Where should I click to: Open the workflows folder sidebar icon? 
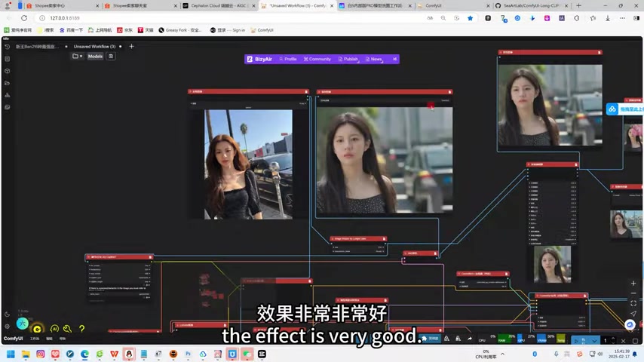click(x=7, y=83)
